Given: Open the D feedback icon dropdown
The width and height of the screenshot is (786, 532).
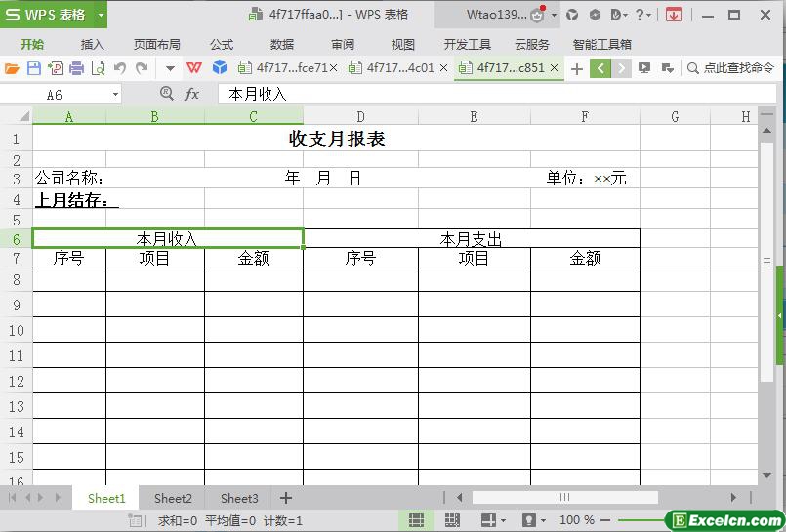Looking at the screenshot, I should click(619, 15).
